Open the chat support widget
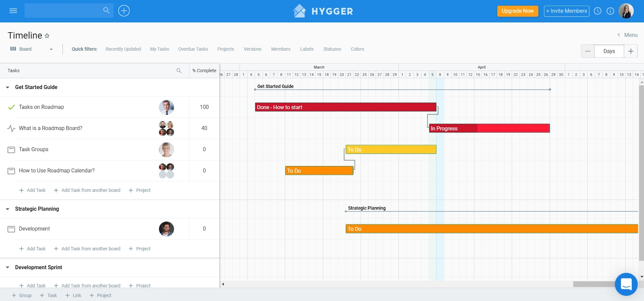This screenshot has height=301, width=644. (626, 284)
